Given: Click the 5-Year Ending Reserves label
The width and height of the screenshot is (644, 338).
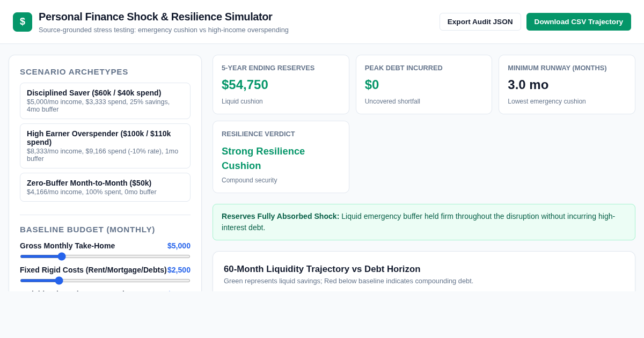Looking at the screenshot, I should tap(268, 68).
